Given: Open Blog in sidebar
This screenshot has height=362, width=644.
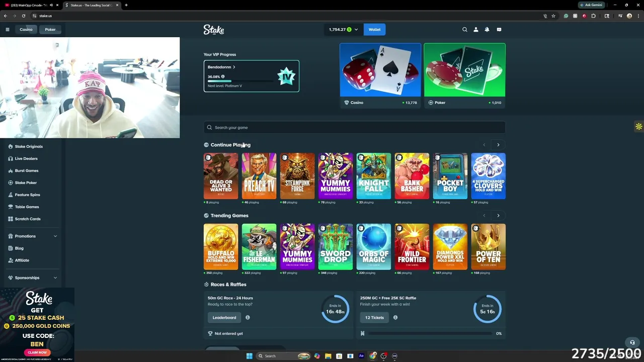Looking at the screenshot, I should tap(19, 248).
